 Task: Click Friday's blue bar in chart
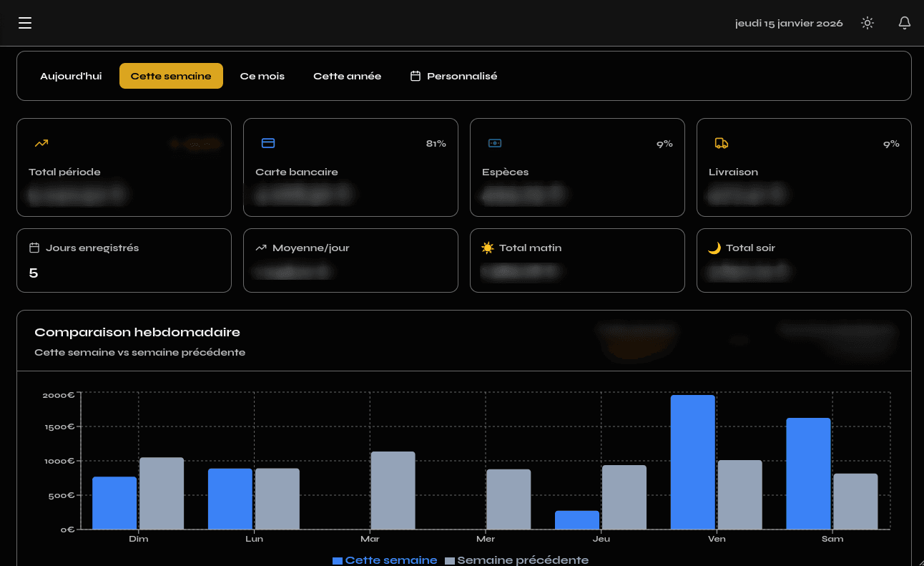pyautogui.click(x=692, y=462)
